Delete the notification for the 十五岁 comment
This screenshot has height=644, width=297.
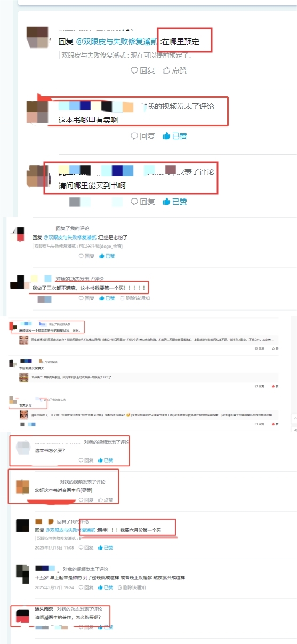coord(132,587)
